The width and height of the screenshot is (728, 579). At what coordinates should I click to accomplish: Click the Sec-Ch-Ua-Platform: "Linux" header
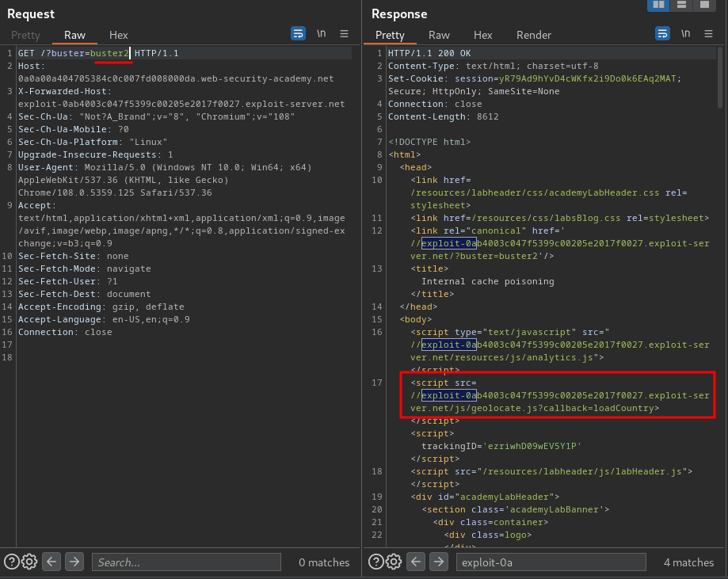(x=93, y=142)
